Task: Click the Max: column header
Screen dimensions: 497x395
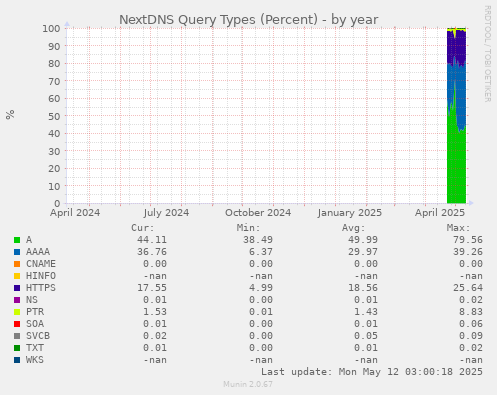Action: [459, 228]
